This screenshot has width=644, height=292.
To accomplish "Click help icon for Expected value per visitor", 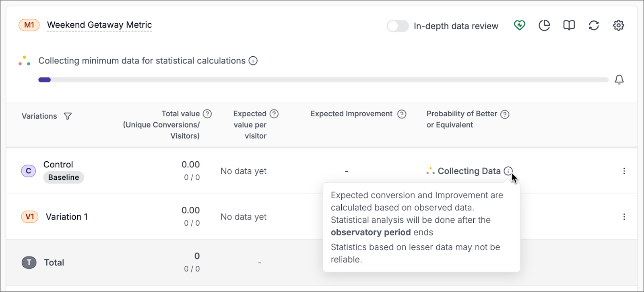I will point(274,114).
